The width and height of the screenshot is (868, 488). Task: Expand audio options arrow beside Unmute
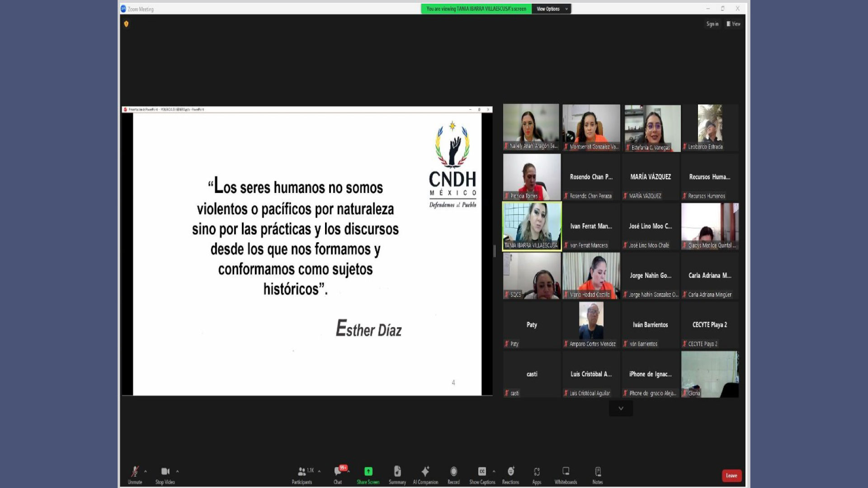click(146, 471)
